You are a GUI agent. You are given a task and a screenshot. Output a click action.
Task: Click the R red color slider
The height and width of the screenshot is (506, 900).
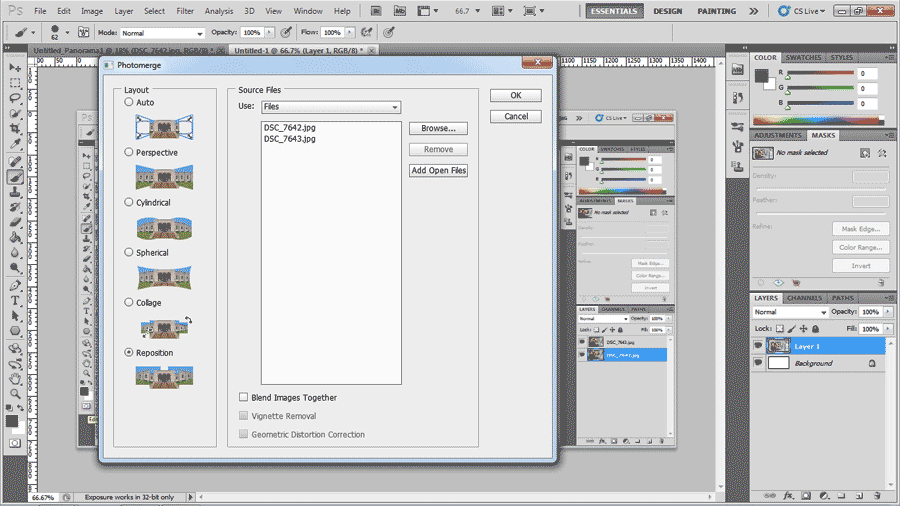820,73
